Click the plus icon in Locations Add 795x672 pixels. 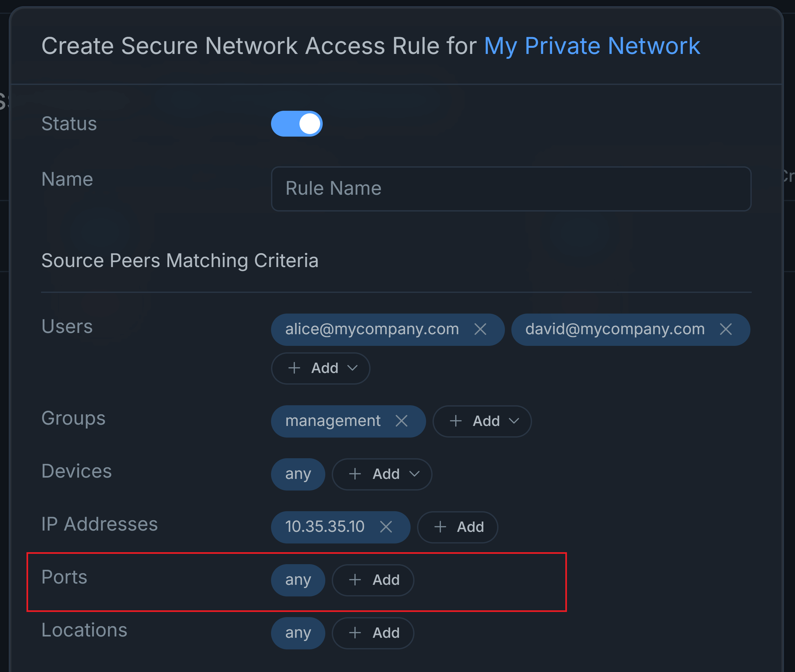click(355, 633)
